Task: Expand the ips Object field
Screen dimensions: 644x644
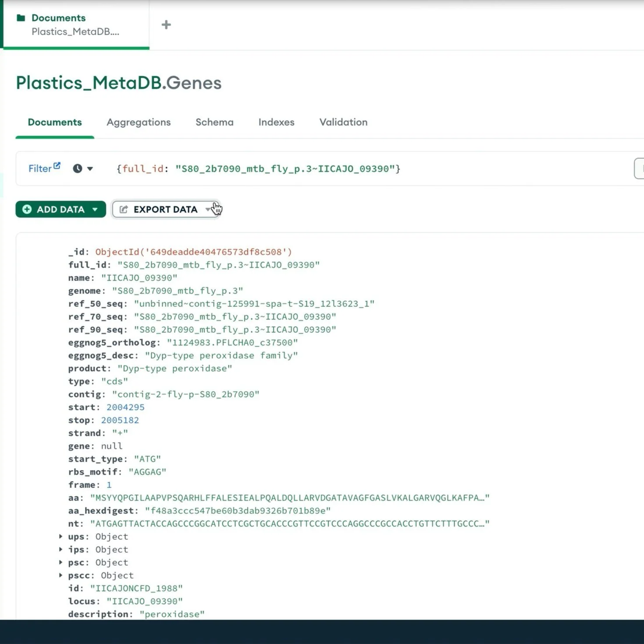Action: coord(60,549)
